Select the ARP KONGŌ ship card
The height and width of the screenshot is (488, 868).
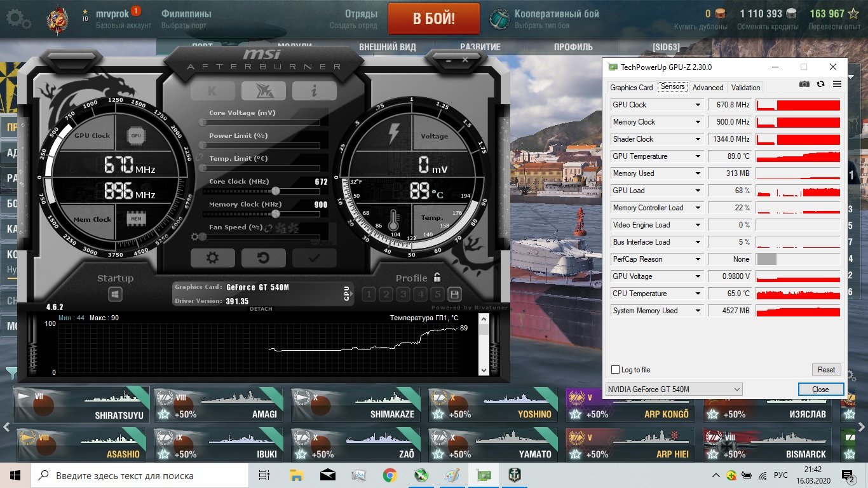click(630, 405)
